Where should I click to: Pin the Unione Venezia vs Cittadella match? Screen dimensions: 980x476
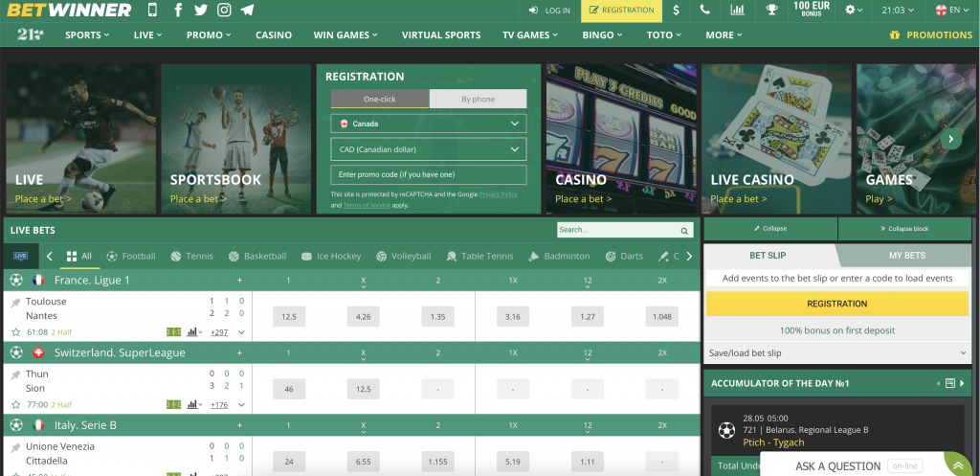coord(15,448)
